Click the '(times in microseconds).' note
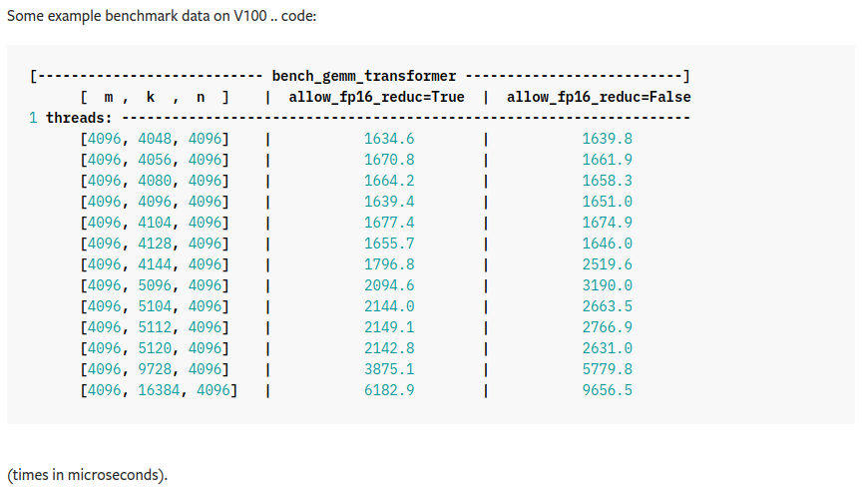 point(88,475)
